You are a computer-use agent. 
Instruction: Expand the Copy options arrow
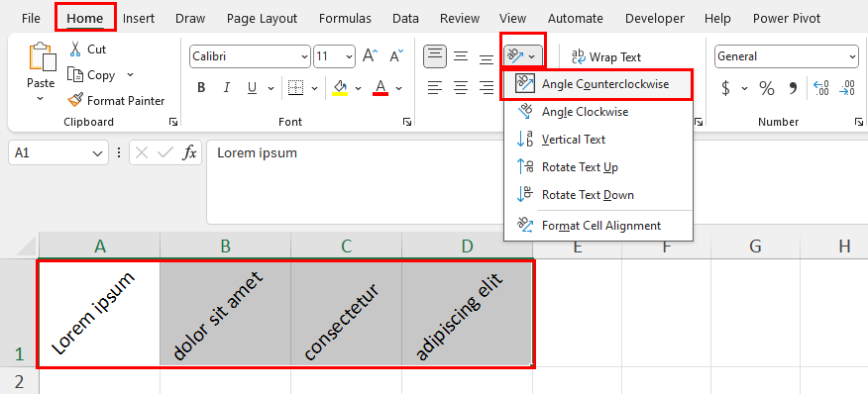tap(130, 74)
